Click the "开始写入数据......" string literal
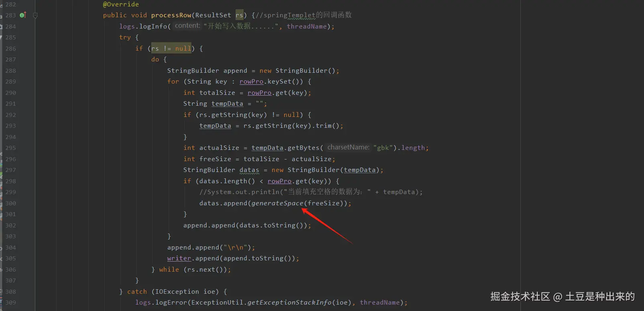The image size is (644, 311). [x=241, y=27]
